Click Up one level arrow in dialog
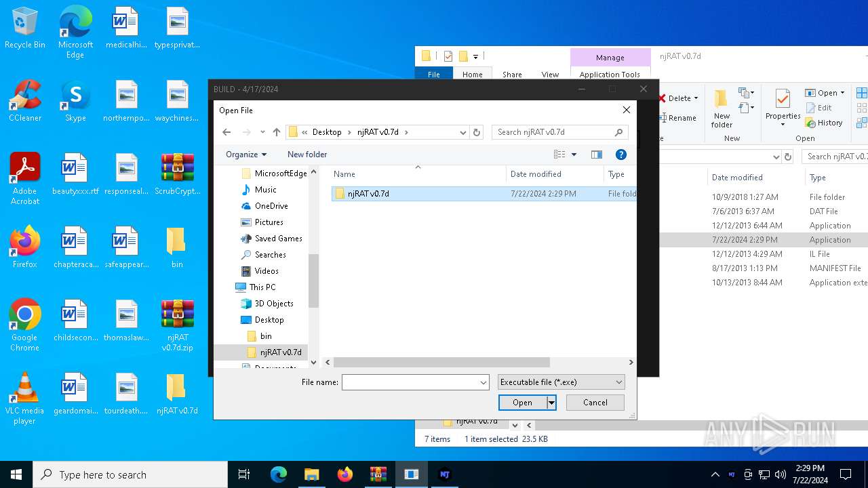Screen dimensions: 868x488 point(277,132)
